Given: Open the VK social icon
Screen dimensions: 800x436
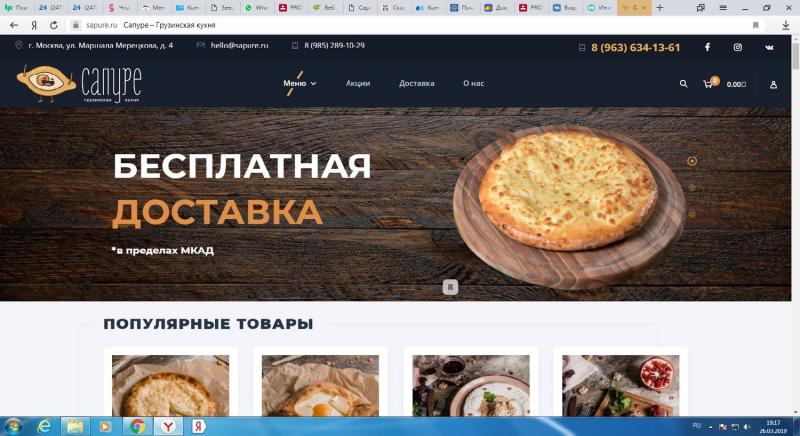Looking at the screenshot, I should coord(769,47).
